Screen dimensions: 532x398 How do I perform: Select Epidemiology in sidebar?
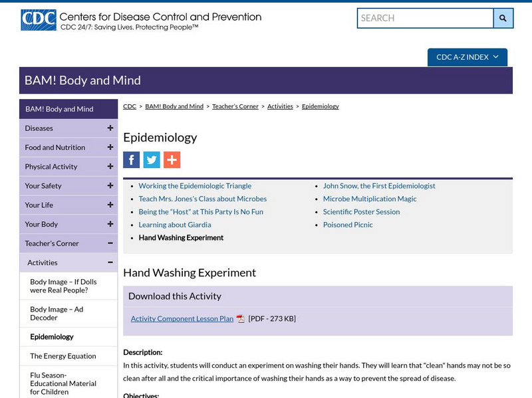click(x=68, y=337)
